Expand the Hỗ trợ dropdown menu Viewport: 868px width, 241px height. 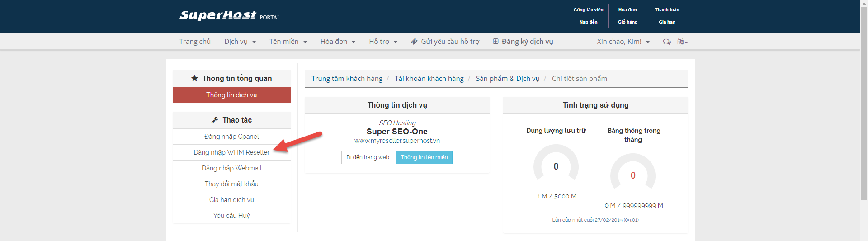(x=383, y=42)
